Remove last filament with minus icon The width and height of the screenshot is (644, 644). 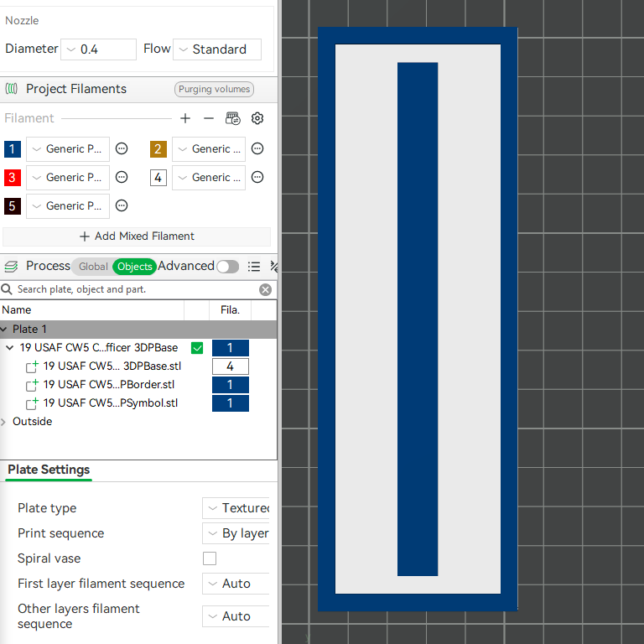pyautogui.click(x=209, y=118)
